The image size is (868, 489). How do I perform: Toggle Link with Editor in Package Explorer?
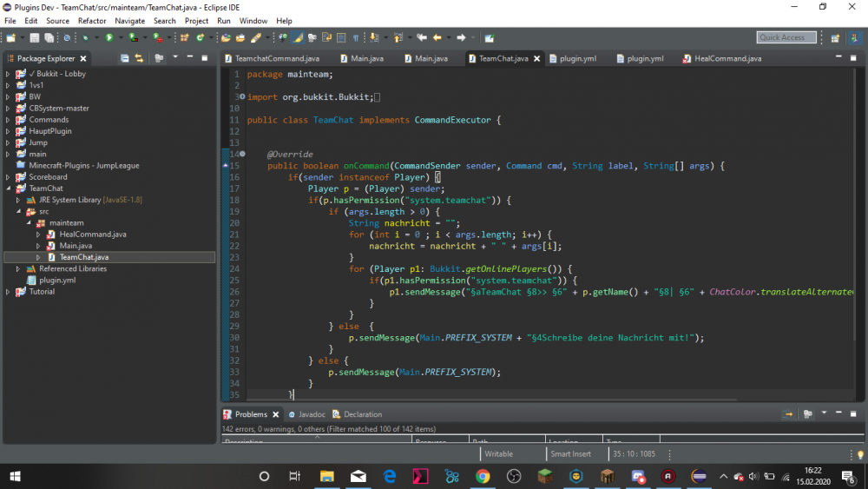pos(139,58)
